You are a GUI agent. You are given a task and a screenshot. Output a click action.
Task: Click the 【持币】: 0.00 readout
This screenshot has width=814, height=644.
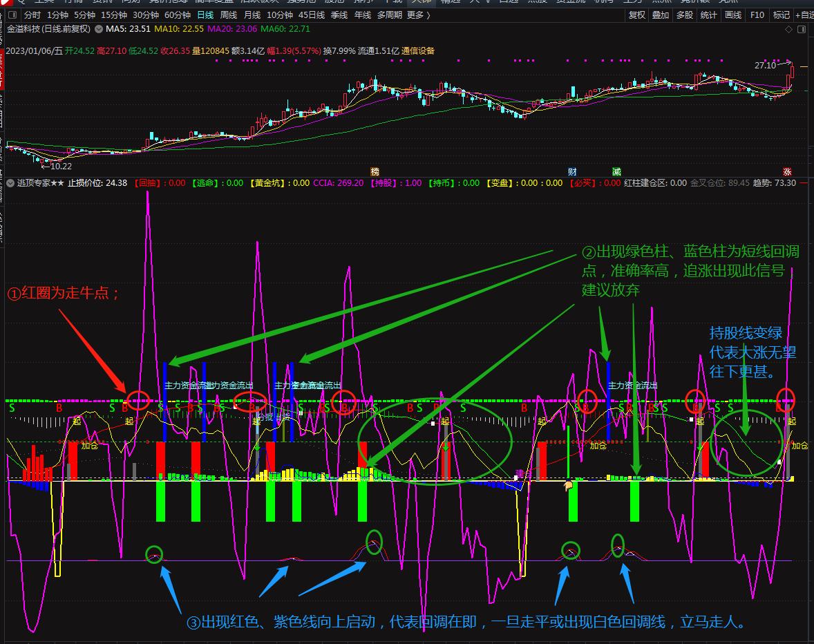coord(454,182)
